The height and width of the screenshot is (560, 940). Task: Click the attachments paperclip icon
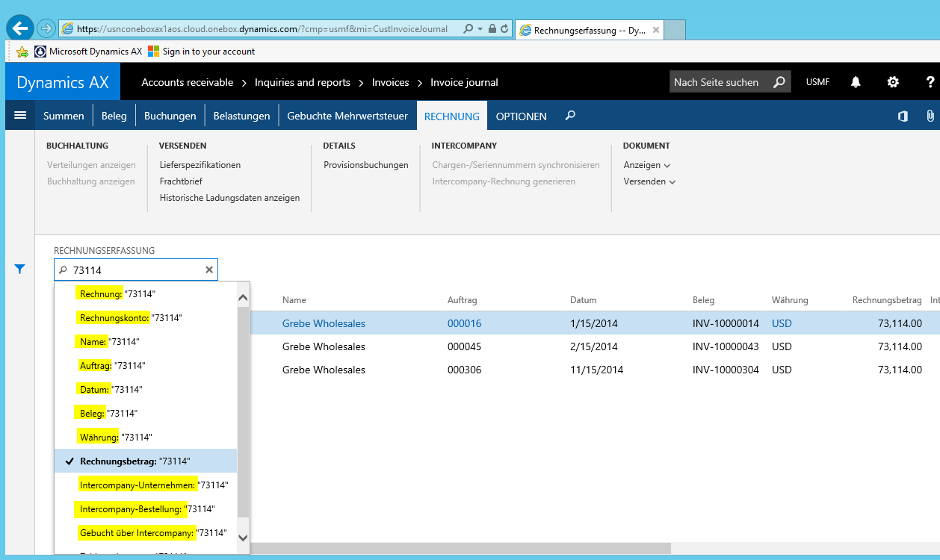coord(930,116)
